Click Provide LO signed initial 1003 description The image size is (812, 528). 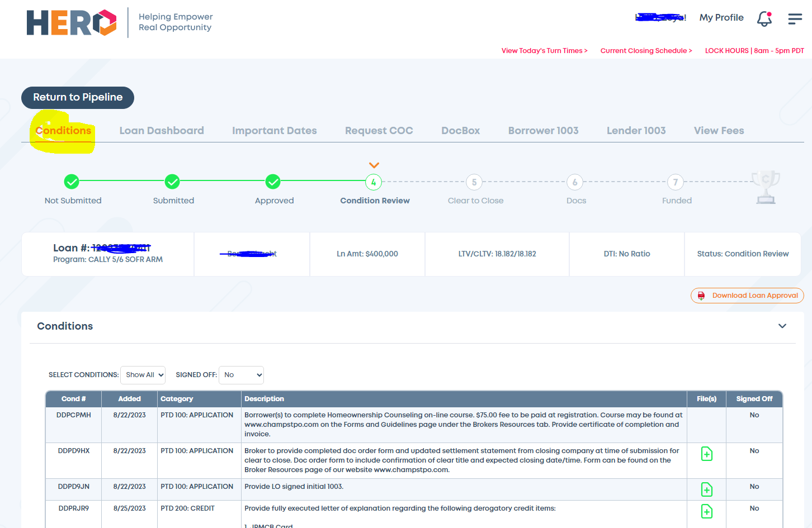pos(294,487)
